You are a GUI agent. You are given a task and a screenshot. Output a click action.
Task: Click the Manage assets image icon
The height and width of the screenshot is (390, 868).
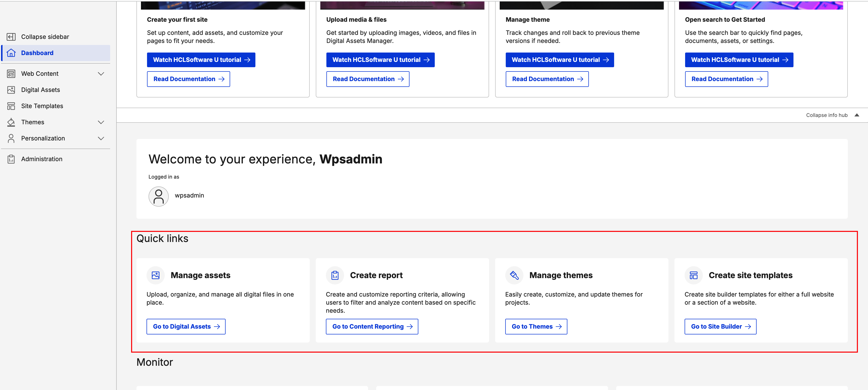coord(156,275)
